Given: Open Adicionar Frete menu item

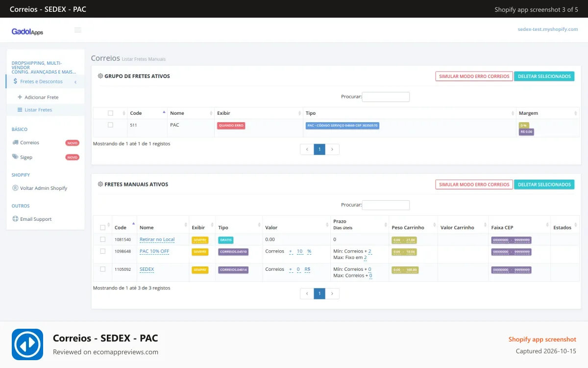Looking at the screenshot, I should coord(42,97).
